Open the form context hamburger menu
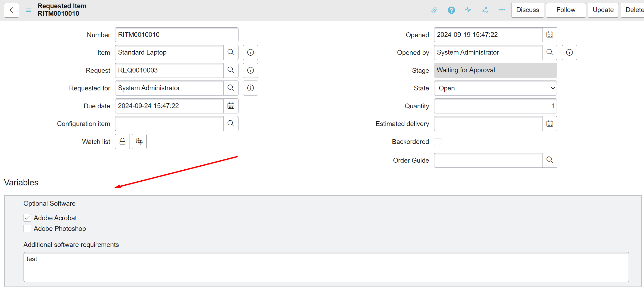644x290 pixels. [28, 10]
